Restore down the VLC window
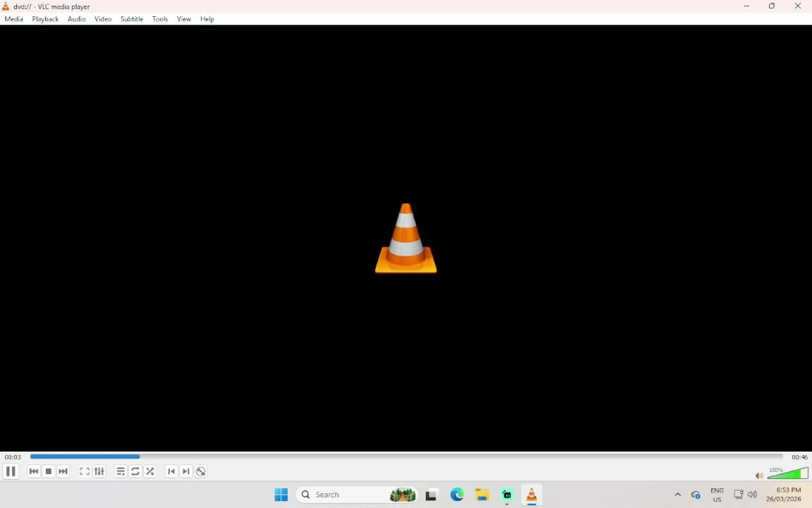812x508 pixels. pos(772,6)
